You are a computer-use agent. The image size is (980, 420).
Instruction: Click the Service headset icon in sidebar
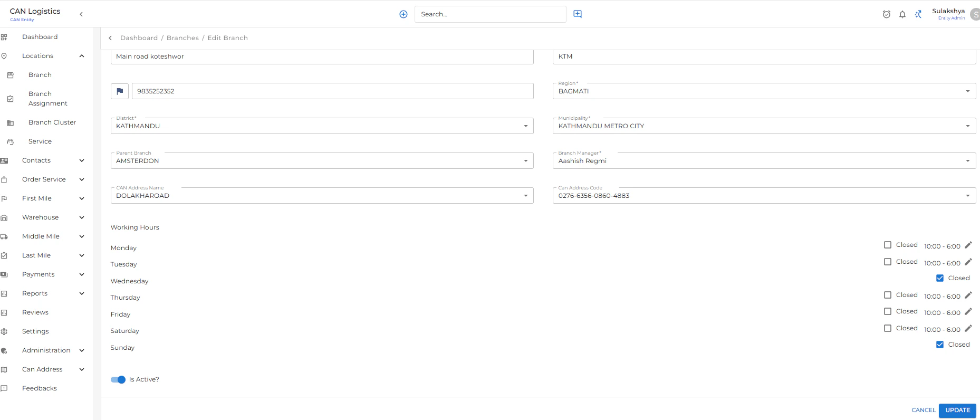pyautogui.click(x=10, y=141)
